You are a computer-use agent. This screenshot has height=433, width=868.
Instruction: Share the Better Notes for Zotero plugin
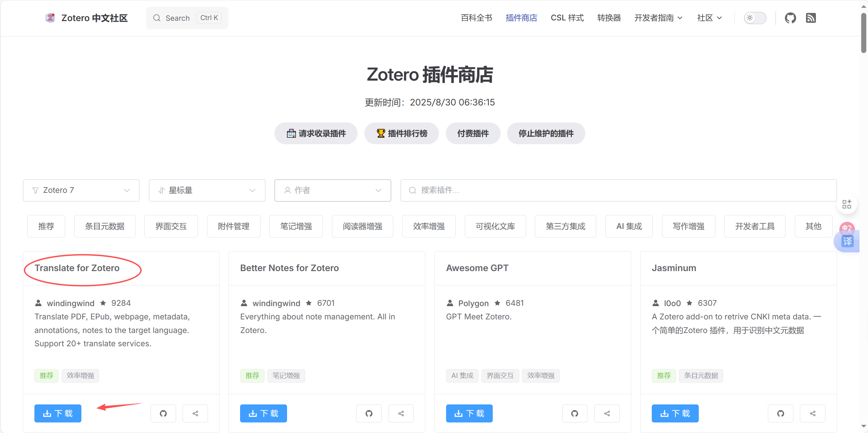(401, 413)
